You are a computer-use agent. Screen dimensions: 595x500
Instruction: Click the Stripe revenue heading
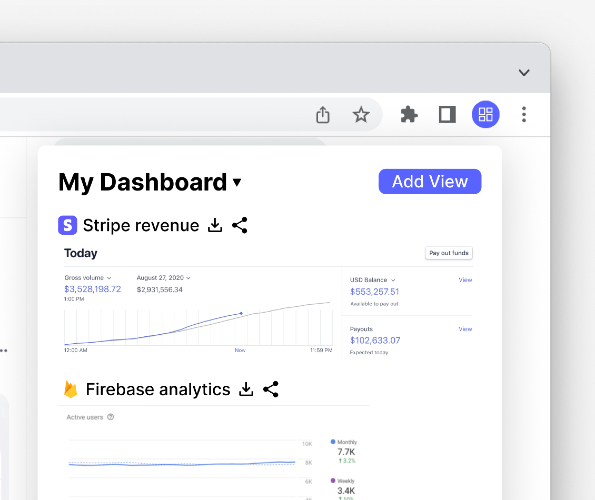141,225
